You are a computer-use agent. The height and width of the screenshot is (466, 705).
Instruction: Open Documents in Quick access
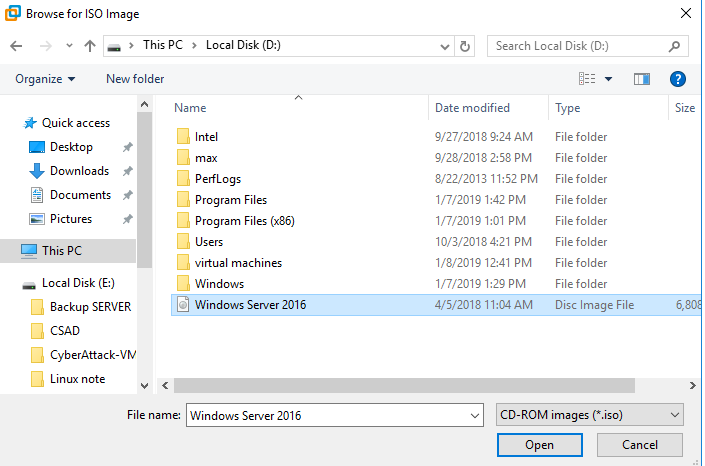pos(80,195)
